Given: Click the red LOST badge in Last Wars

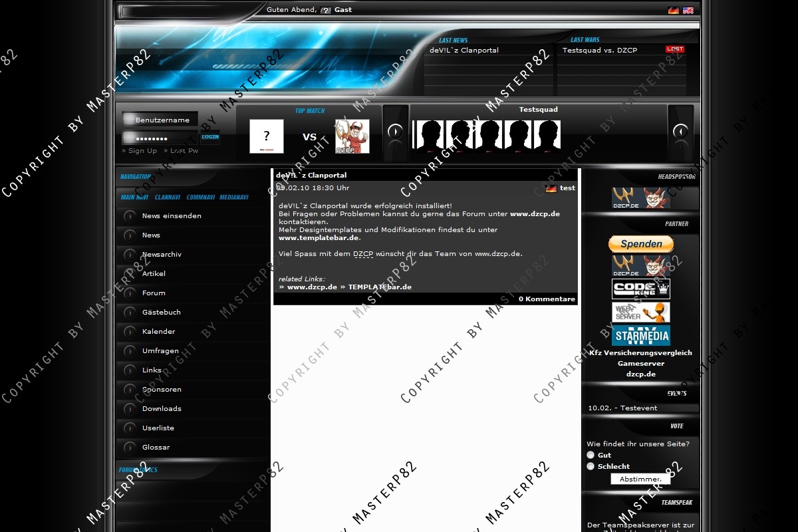Looking at the screenshot, I should click(x=675, y=49).
